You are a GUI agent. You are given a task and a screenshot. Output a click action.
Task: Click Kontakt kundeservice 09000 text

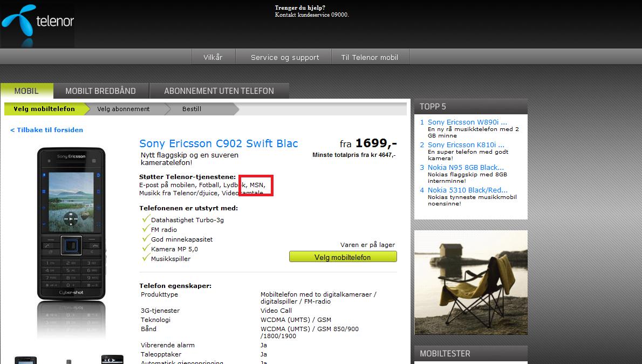coord(312,15)
